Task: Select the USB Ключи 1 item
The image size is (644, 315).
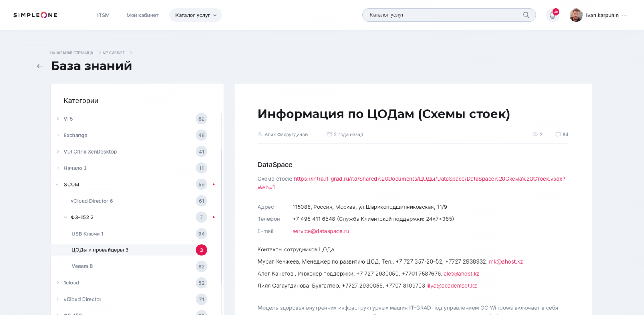Action: [88, 234]
